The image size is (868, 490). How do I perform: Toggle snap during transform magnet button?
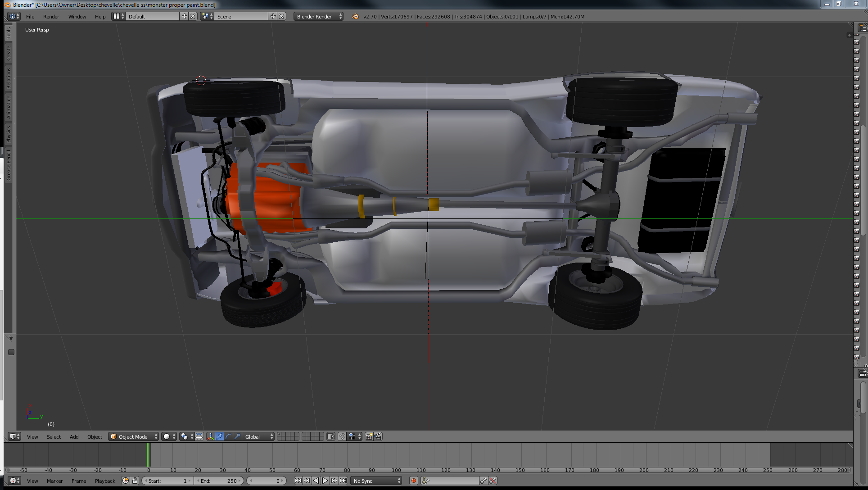pos(342,436)
